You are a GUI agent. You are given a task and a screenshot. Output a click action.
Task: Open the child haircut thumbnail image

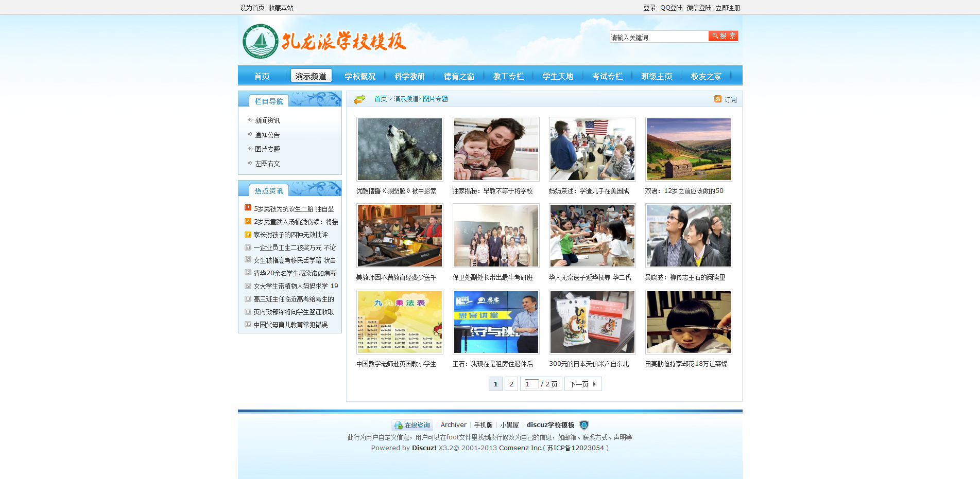point(689,322)
